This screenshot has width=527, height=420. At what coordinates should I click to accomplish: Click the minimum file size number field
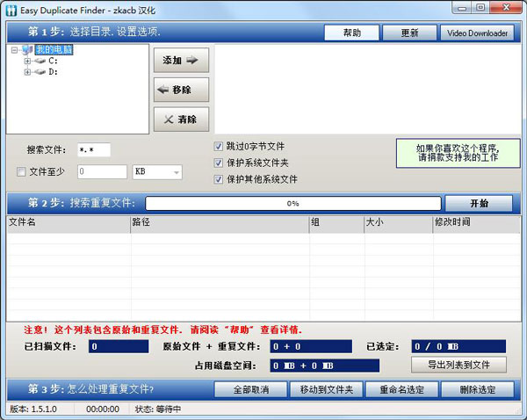pyautogui.click(x=102, y=172)
